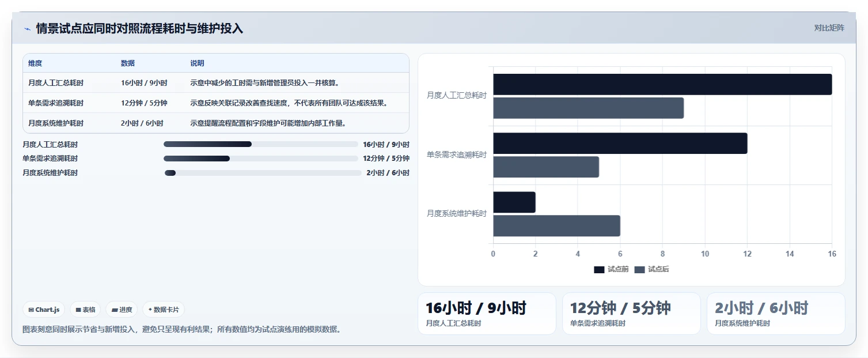This screenshot has width=868, height=358.
Task: Click the 试点后 bar for 月度系统维护耗时
Action: click(x=556, y=226)
